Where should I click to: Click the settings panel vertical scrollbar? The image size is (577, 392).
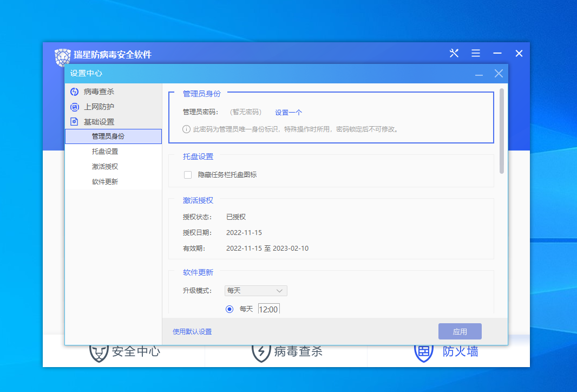coord(502,131)
